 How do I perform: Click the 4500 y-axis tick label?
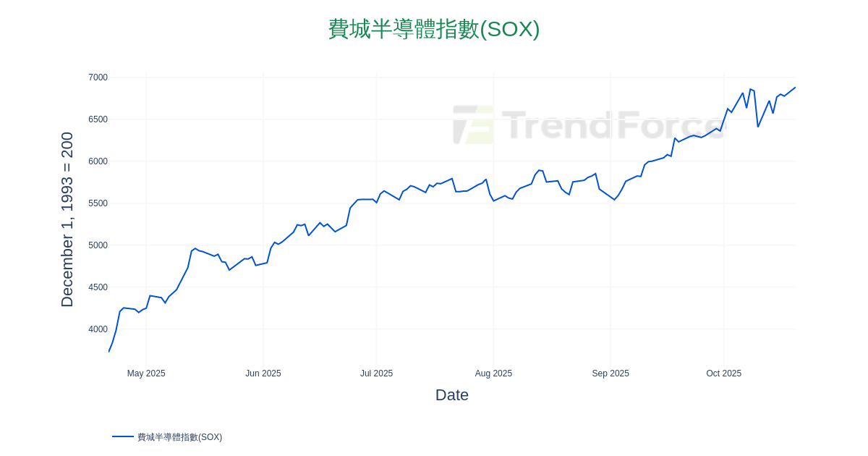[98, 287]
